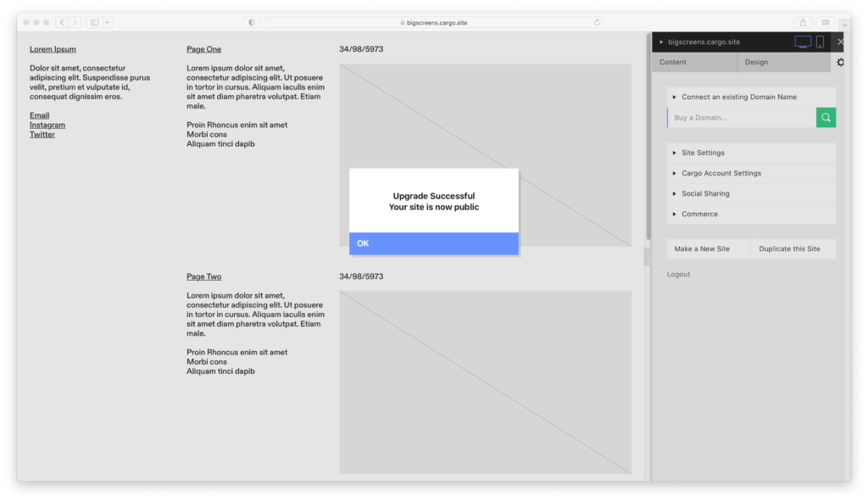The width and height of the screenshot is (868, 502).
Task: Open the Instagram link
Action: tap(47, 125)
